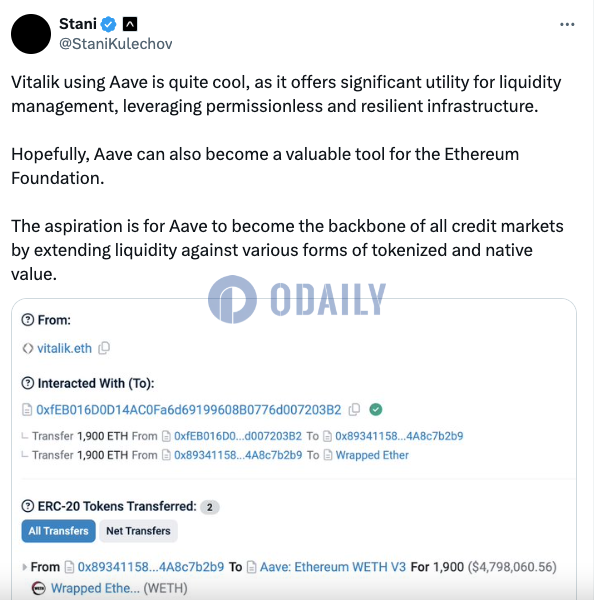Click help icon beside ERC-20 Tokens Transferred
Image resolution: width=594 pixels, height=600 pixels.
point(28,506)
